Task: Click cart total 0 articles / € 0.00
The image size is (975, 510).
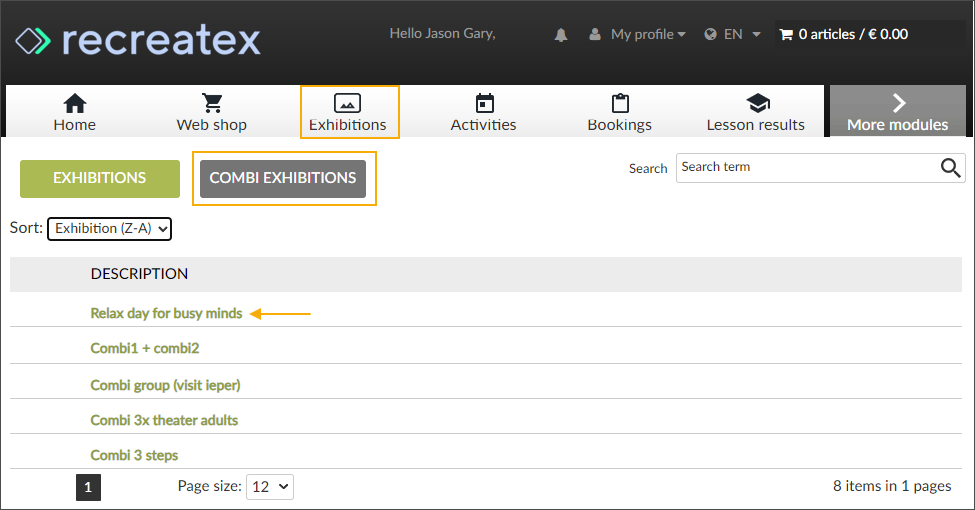Action: point(853,35)
